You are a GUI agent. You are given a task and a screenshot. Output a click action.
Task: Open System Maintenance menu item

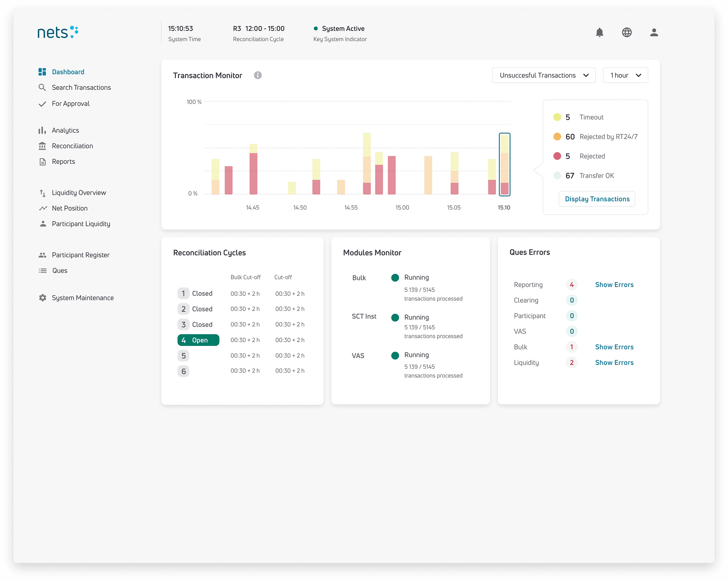[x=83, y=298]
